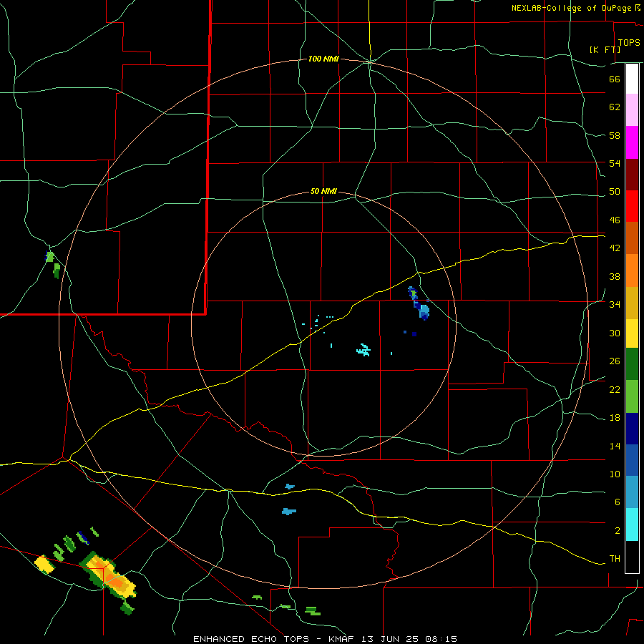Select the dark green legend segment
Image resolution: width=644 pixels, height=644 pixels.
pos(632,364)
